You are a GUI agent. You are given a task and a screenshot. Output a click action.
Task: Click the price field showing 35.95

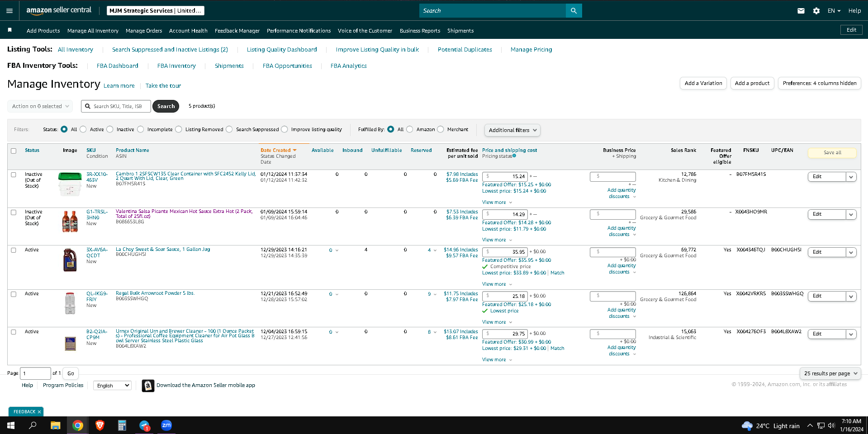[505, 252]
